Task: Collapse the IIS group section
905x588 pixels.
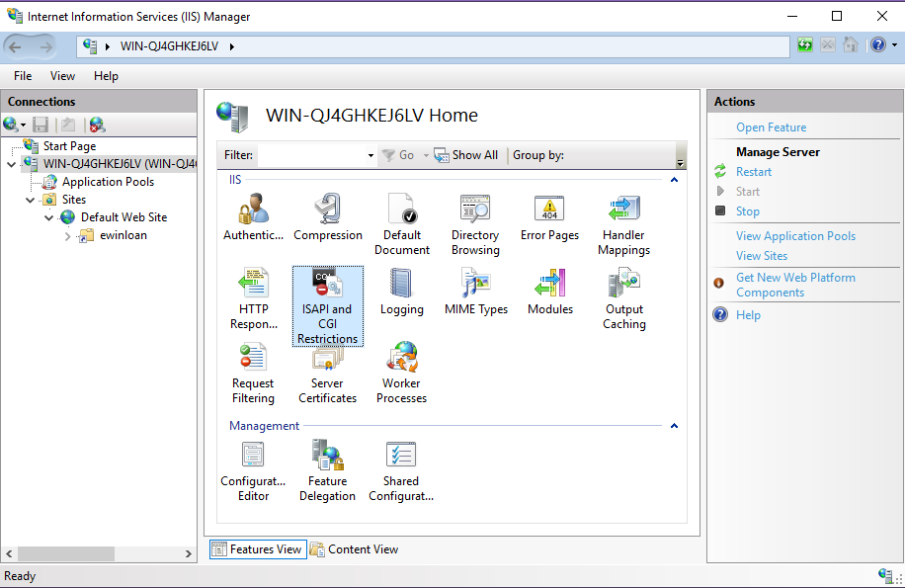Action: pyautogui.click(x=674, y=180)
